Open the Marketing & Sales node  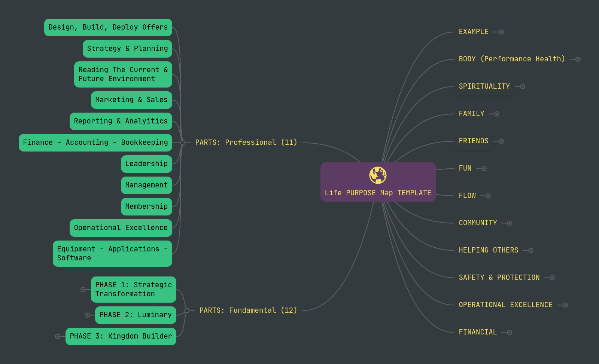[131, 100]
